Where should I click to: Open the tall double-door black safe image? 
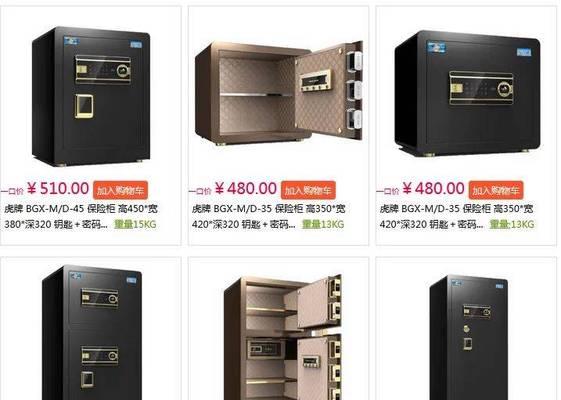[x=92, y=332]
